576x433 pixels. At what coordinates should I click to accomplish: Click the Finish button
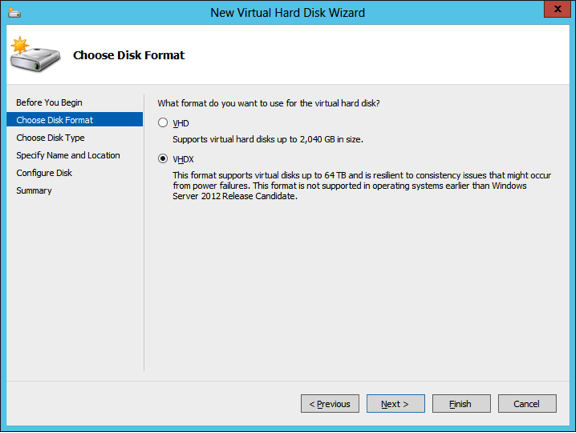461,404
